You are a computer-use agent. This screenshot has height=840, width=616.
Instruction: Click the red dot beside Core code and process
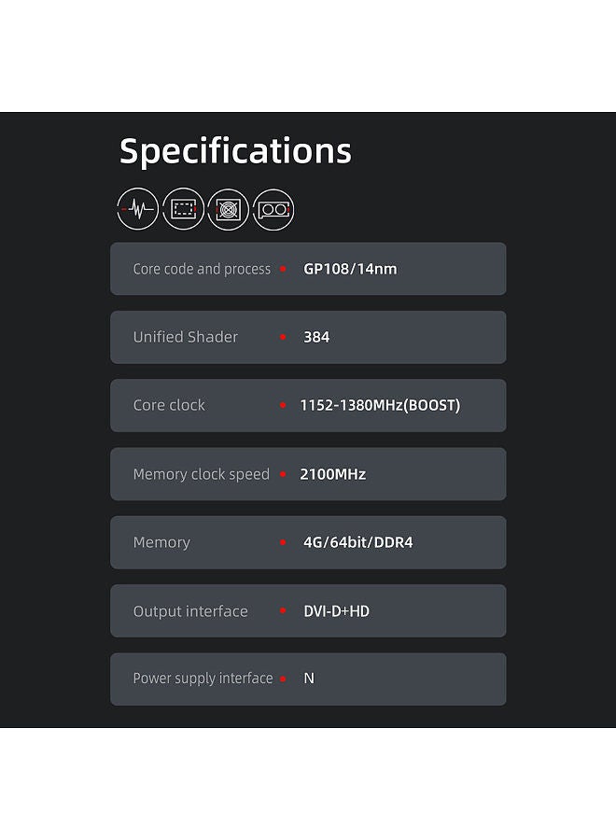[x=283, y=269]
